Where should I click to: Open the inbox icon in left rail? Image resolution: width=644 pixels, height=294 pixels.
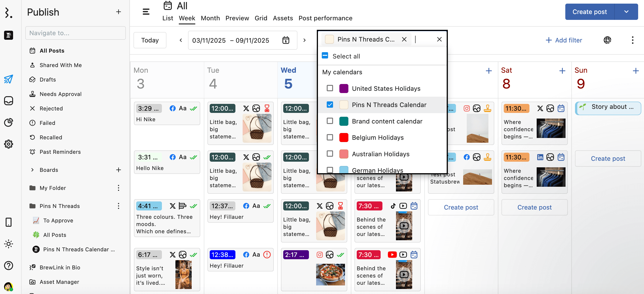[x=9, y=101]
